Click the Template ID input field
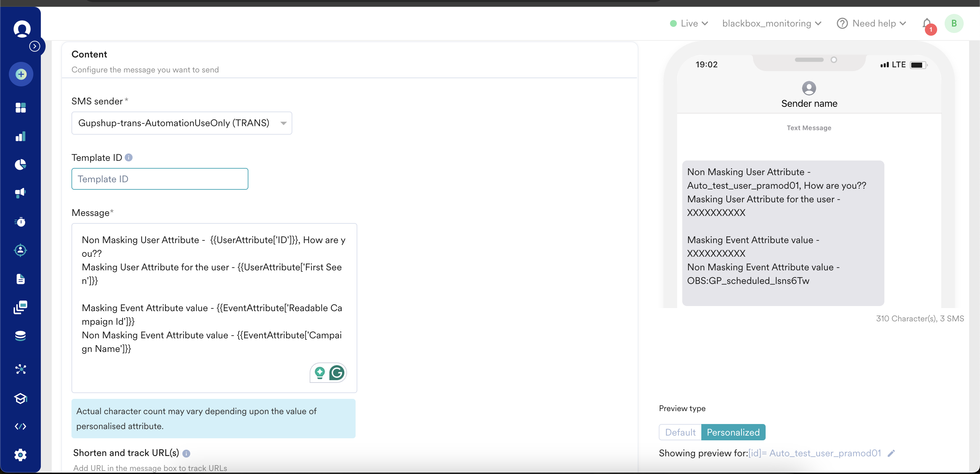The width and height of the screenshot is (980, 474). tap(159, 179)
